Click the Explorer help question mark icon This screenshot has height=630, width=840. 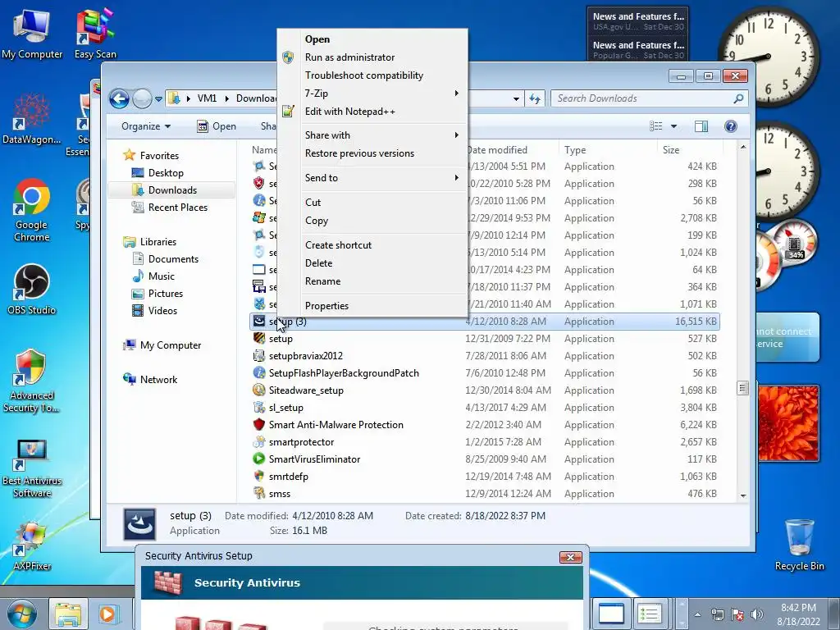pos(730,126)
